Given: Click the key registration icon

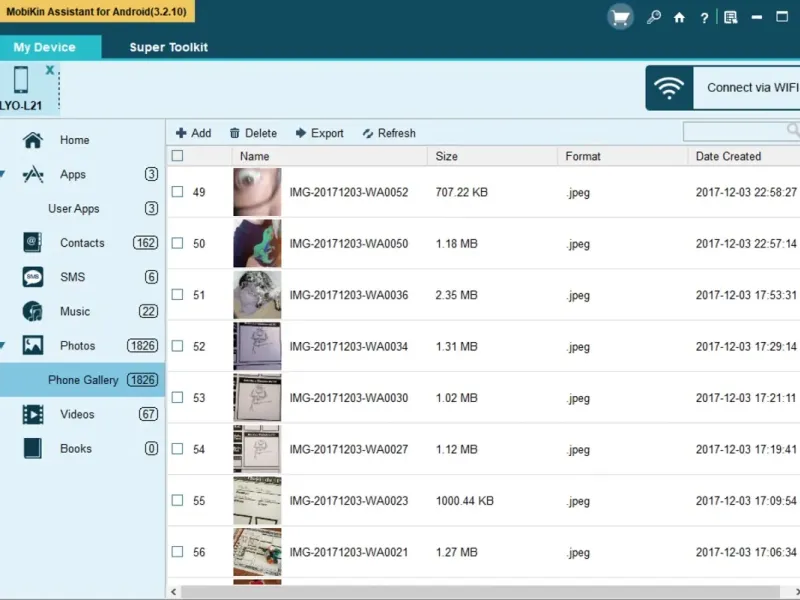Looking at the screenshot, I should [x=654, y=17].
